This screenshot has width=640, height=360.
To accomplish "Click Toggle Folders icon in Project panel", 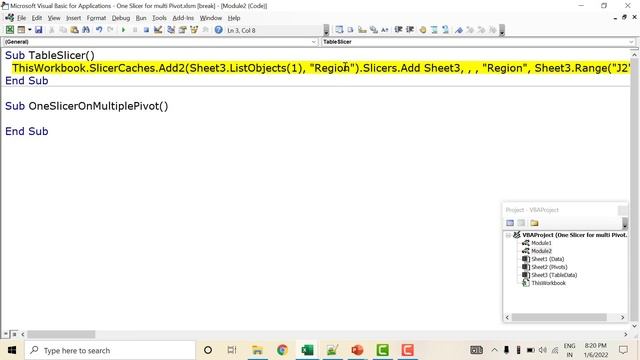I will [x=534, y=223].
